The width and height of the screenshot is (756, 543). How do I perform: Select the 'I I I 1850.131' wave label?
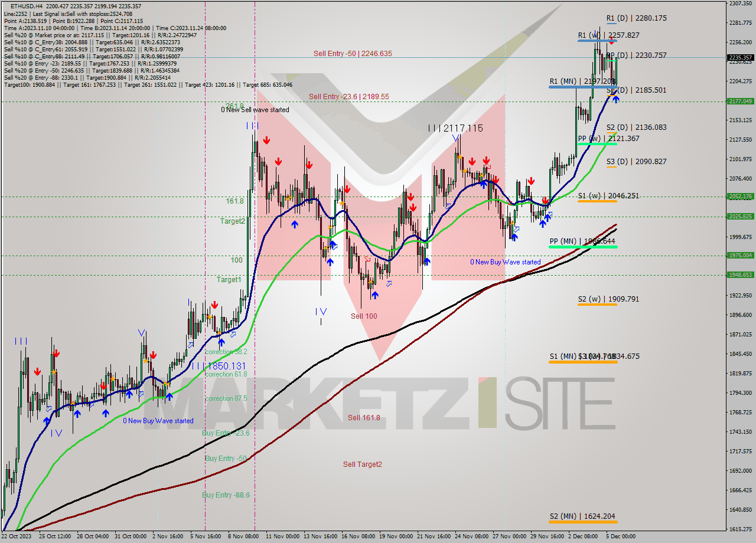coord(218,367)
